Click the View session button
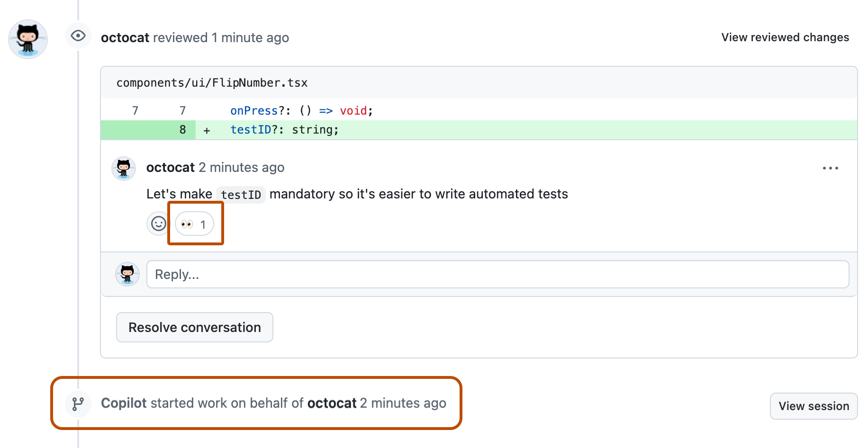Viewport: 868px width, 448px height. coord(814,406)
